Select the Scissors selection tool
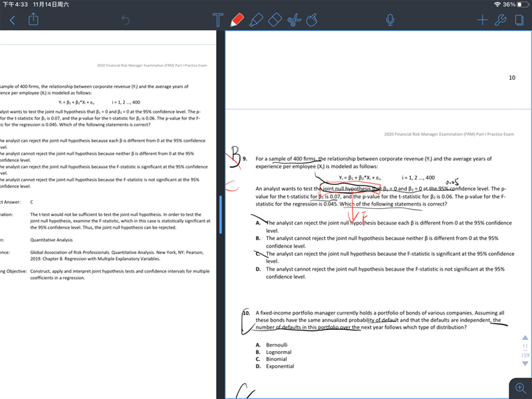The width and height of the screenshot is (532, 399). (x=294, y=20)
